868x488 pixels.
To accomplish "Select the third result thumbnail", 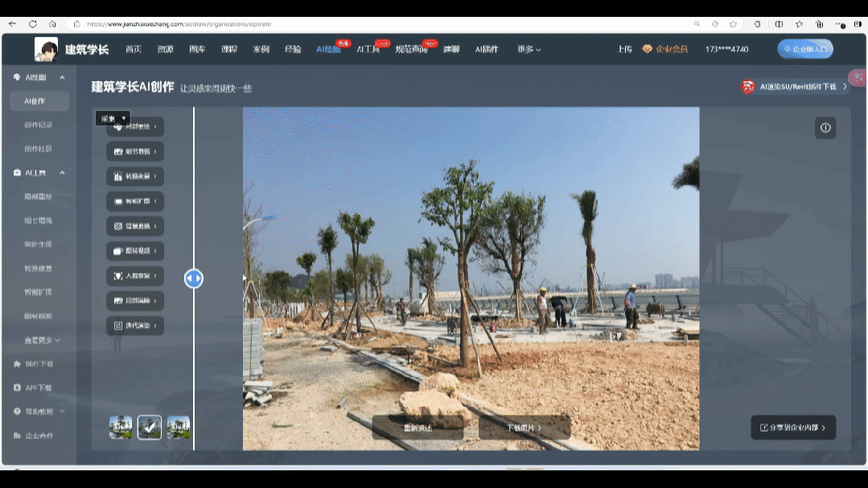I will coord(179,428).
